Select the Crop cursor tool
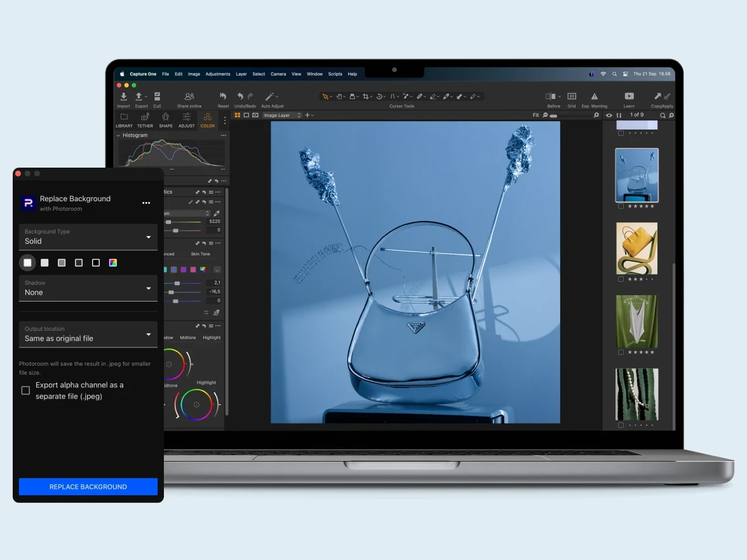Viewport: 747px width, 560px height. click(x=365, y=97)
